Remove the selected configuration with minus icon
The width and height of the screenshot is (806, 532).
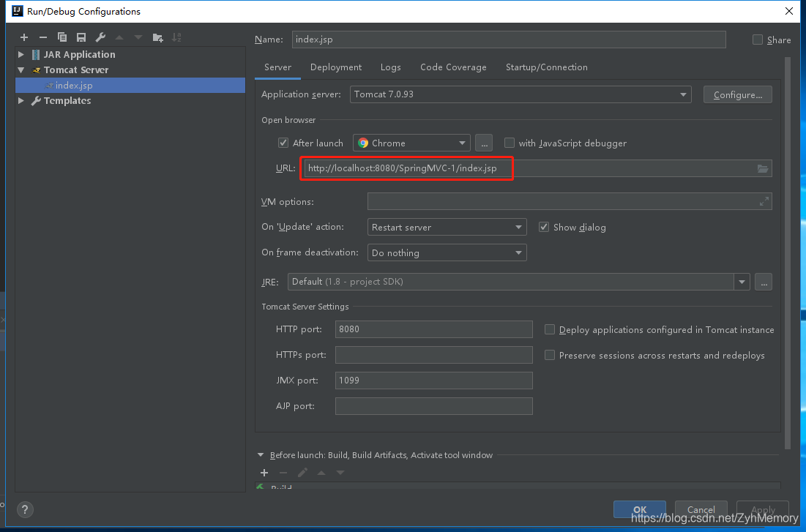43,37
